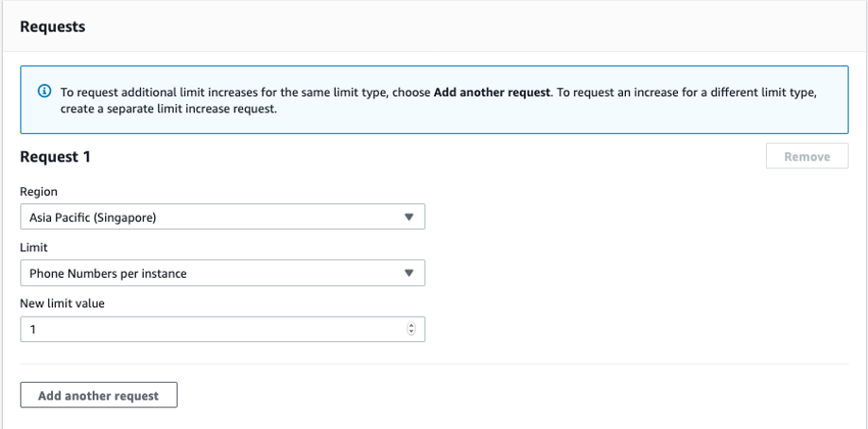Click the Region field label
The height and width of the screenshot is (429, 868).
39,192
